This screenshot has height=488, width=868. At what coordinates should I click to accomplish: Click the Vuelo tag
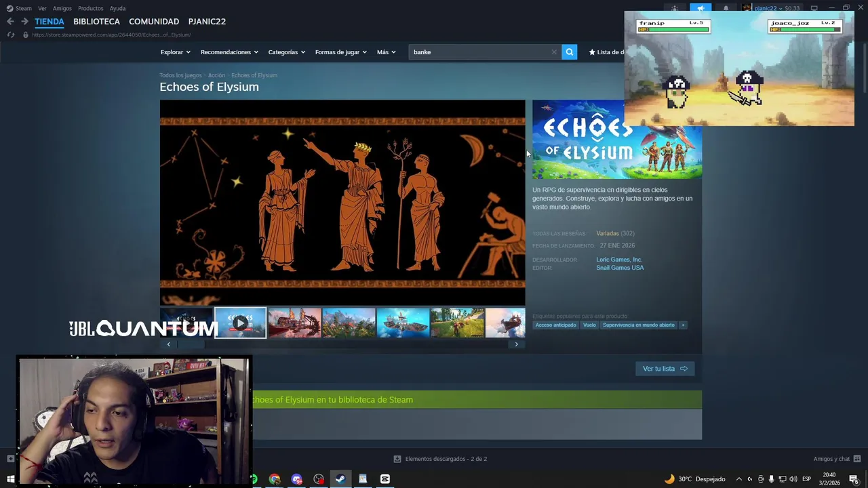click(x=589, y=325)
